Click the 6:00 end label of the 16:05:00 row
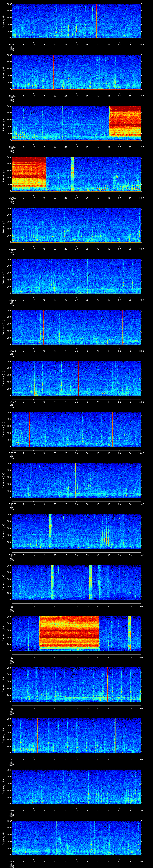153x868 pixels. 141,249
